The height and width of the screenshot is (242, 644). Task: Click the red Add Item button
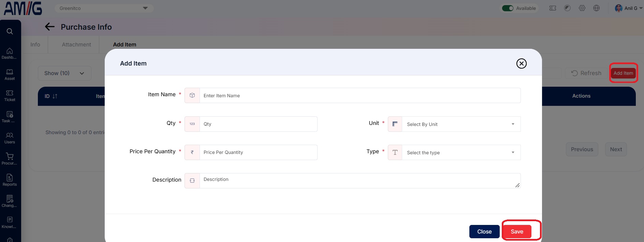[623, 73]
